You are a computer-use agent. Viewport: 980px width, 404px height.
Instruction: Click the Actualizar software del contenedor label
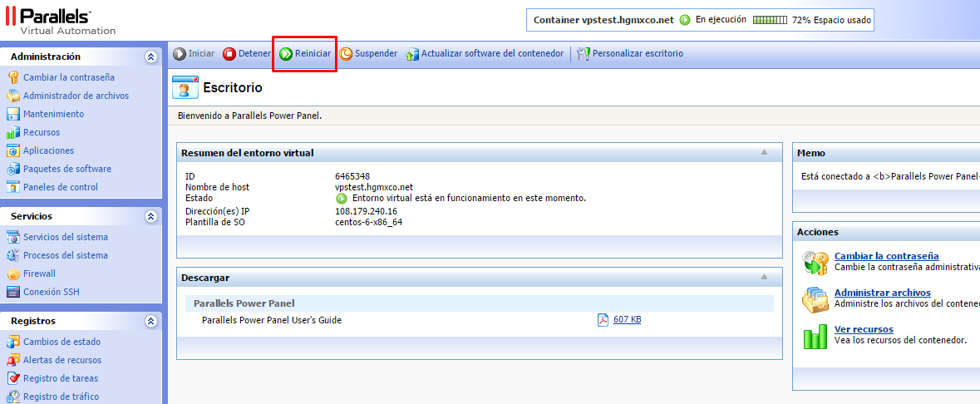[x=493, y=54]
